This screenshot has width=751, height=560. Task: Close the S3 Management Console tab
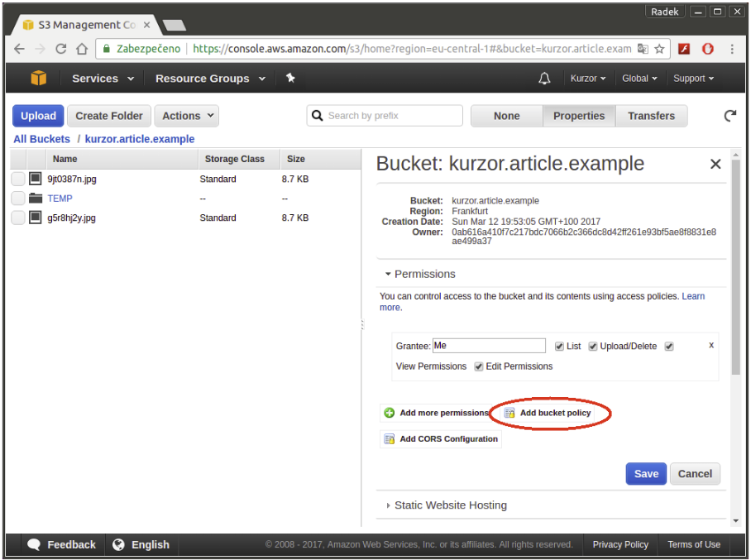pos(147,25)
